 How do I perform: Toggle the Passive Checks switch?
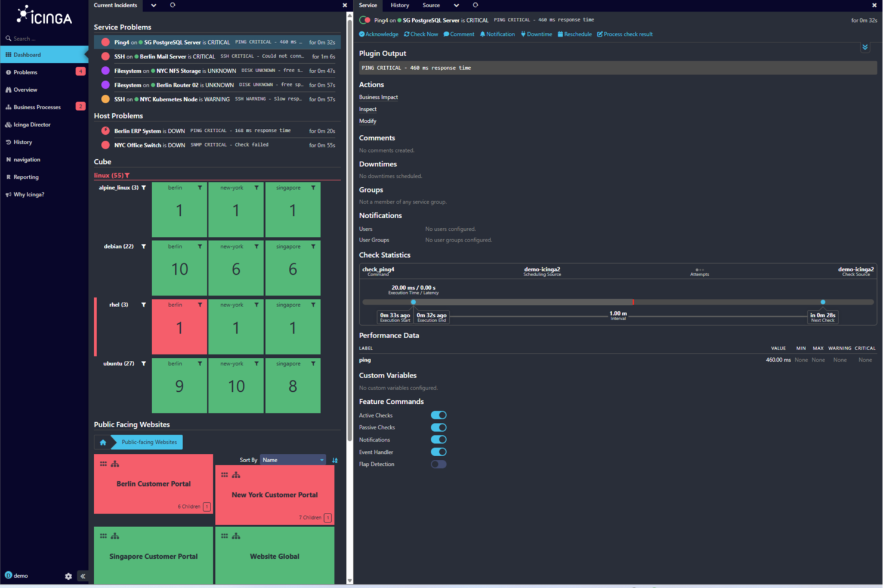pos(439,428)
